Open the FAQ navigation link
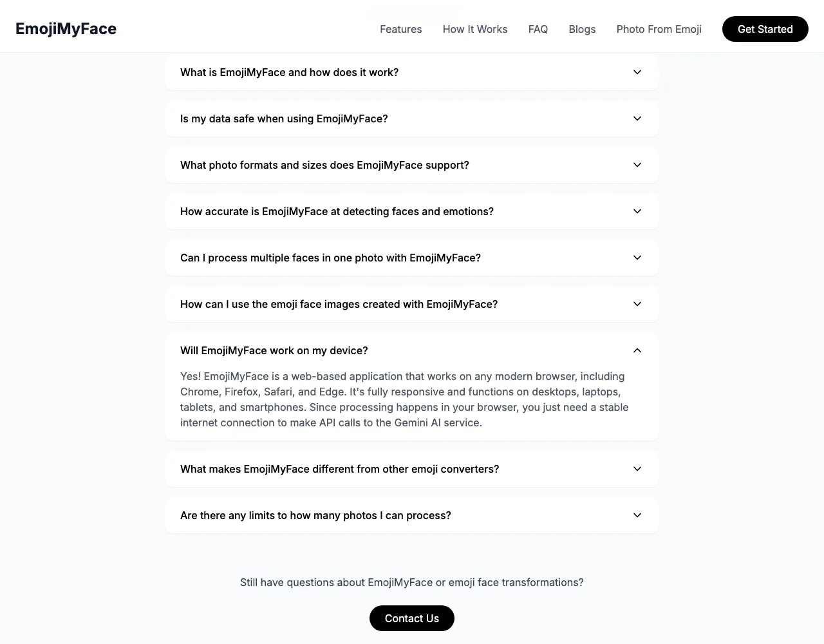 [538, 29]
